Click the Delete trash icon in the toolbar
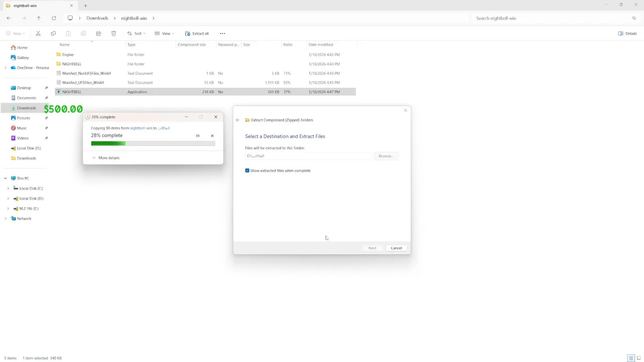The height and width of the screenshot is (362, 644). pos(114,34)
